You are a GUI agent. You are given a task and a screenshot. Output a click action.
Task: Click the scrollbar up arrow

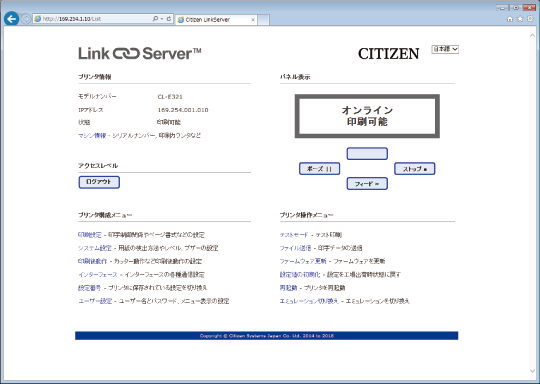[x=532, y=35]
